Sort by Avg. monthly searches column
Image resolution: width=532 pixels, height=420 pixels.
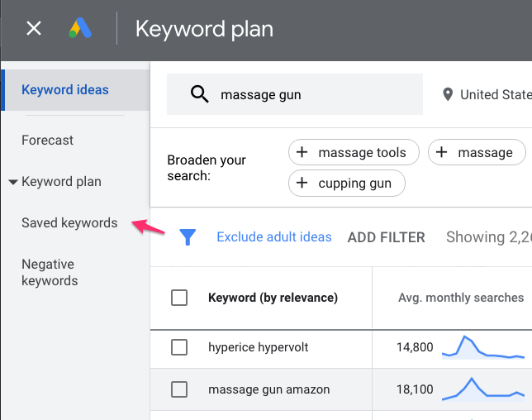[461, 298]
